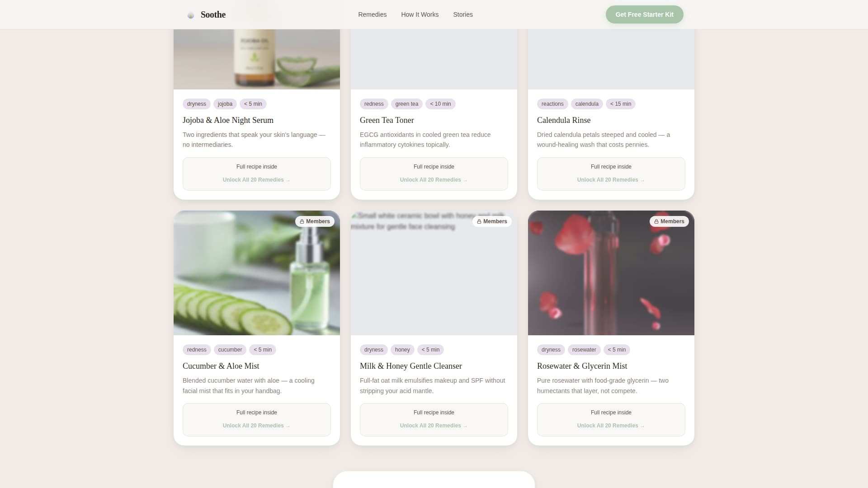Click the Milk & Honey placeholder image
This screenshot has width=868, height=488.
pos(434,273)
